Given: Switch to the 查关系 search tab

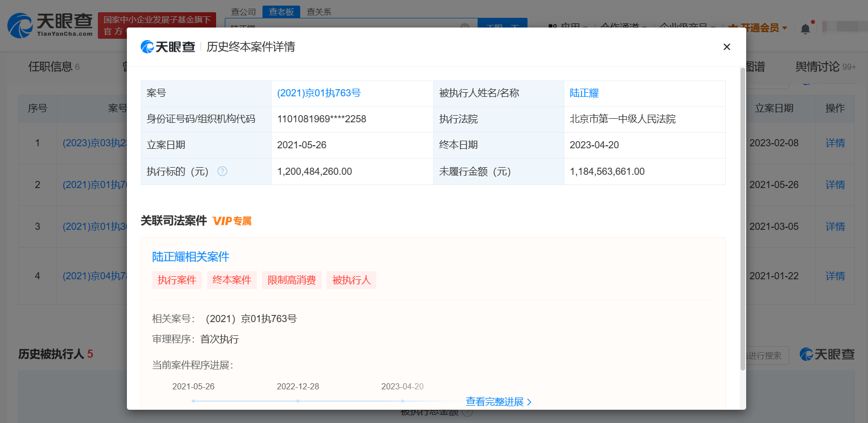Looking at the screenshot, I should coord(319,12).
